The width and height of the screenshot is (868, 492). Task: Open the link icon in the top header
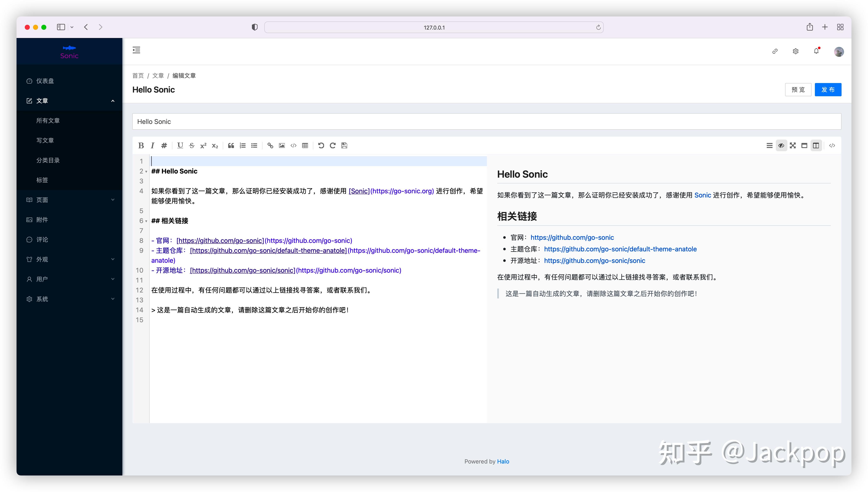775,51
